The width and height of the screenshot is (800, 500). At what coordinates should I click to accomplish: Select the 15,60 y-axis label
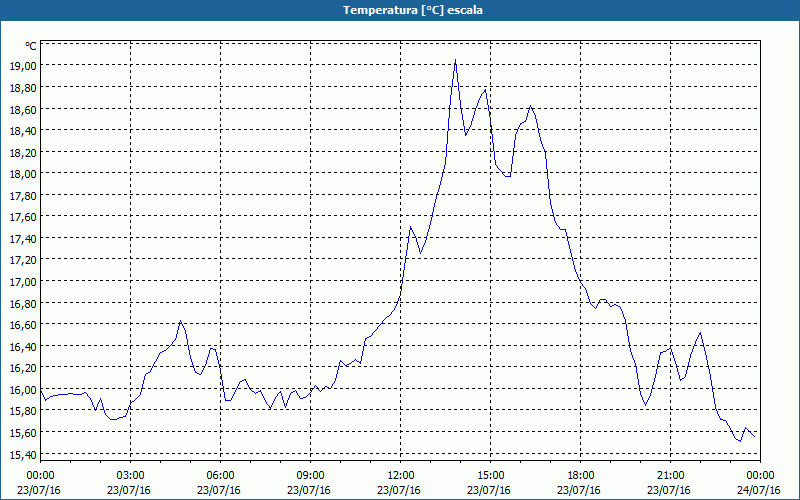coord(23,433)
